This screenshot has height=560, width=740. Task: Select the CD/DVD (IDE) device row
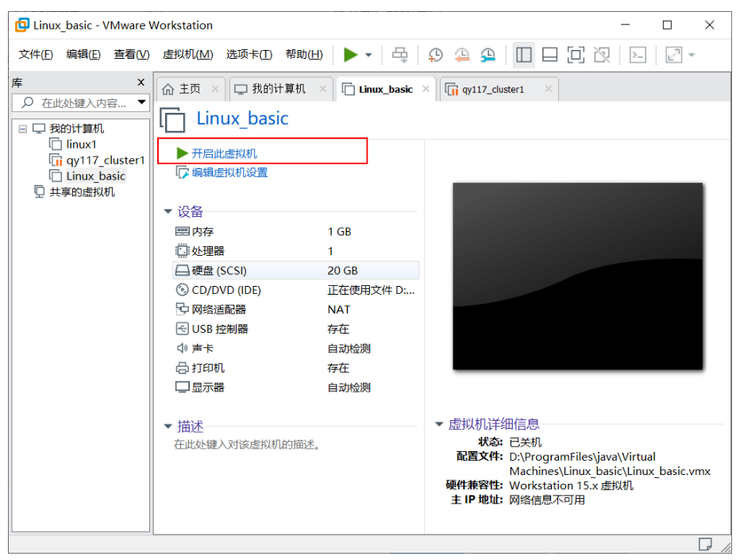[x=296, y=290]
